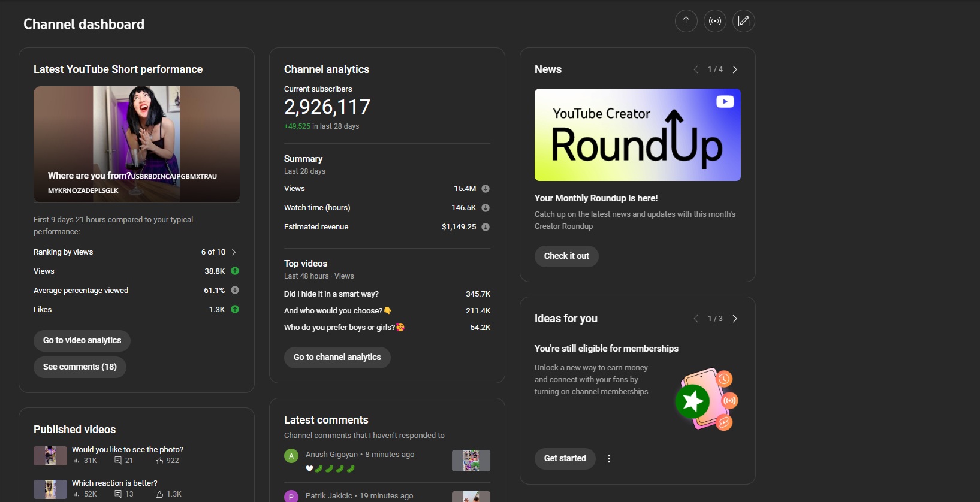The image size is (980, 502).
Task: Click Get started for memberships
Action: click(565, 458)
